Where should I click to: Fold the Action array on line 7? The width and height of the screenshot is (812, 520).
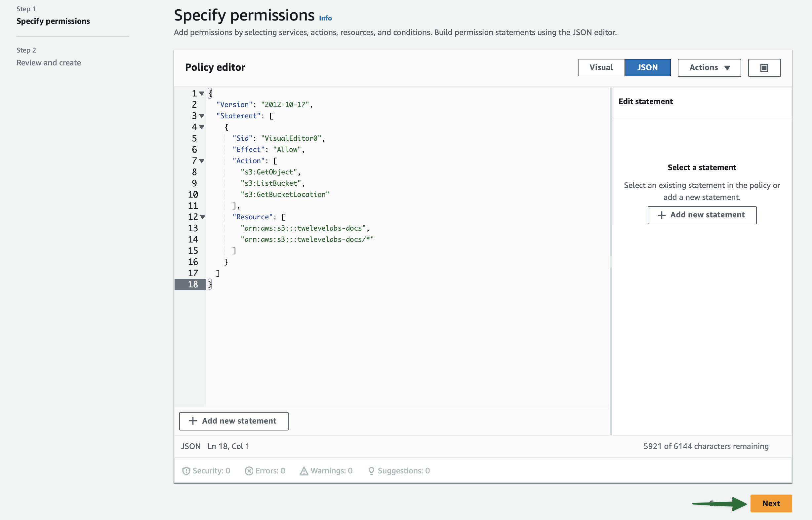point(202,161)
